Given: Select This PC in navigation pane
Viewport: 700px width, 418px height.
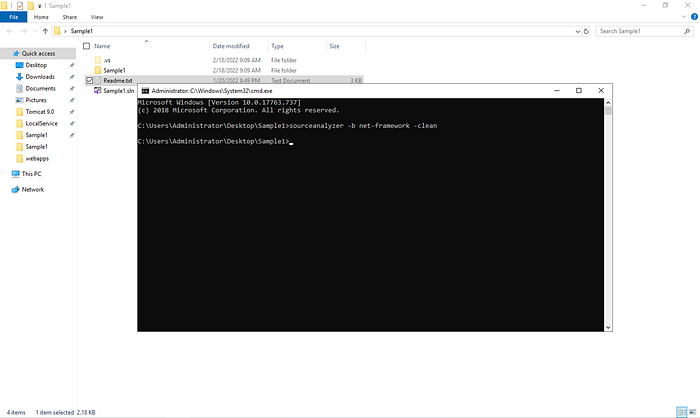Looking at the screenshot, I should [x=31, y=174].
